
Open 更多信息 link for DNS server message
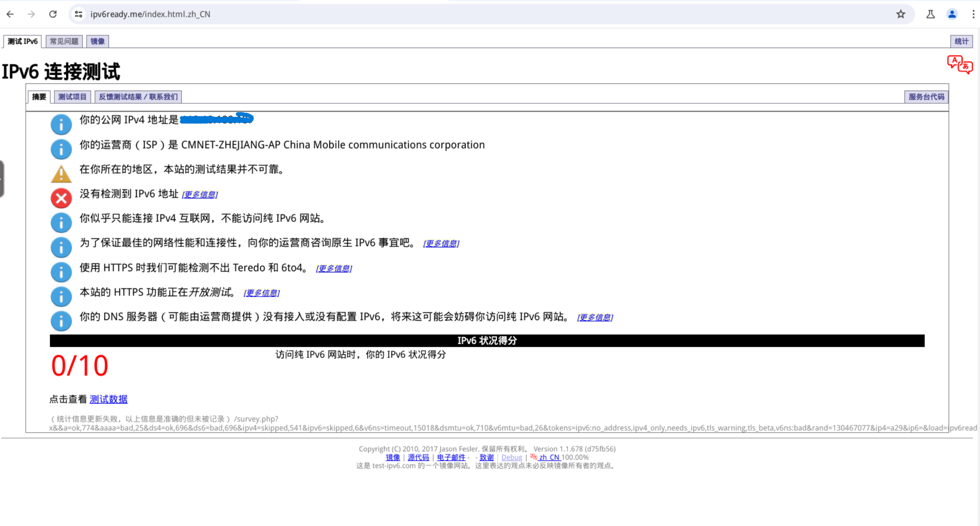tap(595, 317)
